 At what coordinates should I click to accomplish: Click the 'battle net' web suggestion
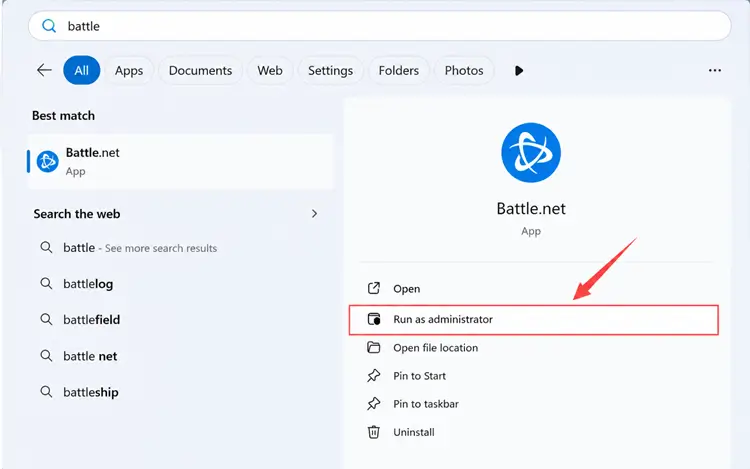90,356
